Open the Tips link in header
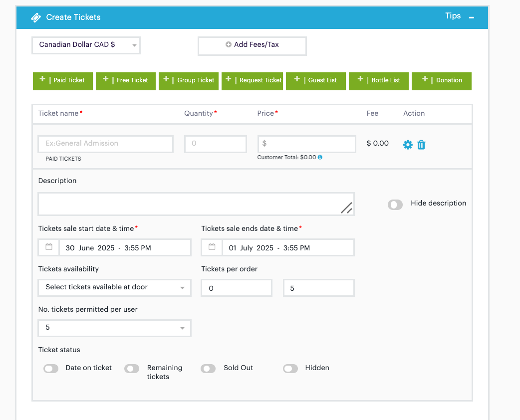 click(453, 16)
